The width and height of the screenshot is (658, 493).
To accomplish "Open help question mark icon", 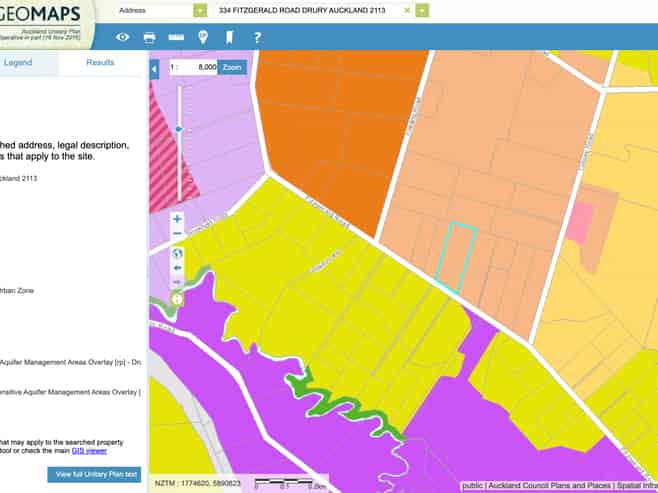I will 257,38.
